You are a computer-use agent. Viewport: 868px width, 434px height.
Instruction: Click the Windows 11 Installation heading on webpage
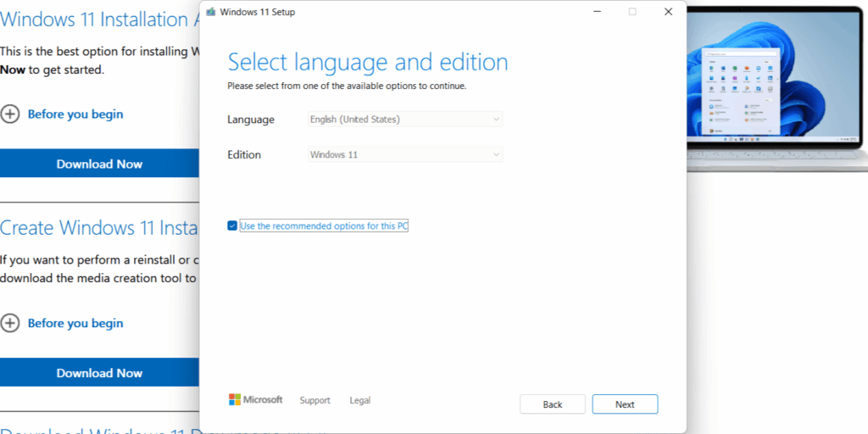100,19
